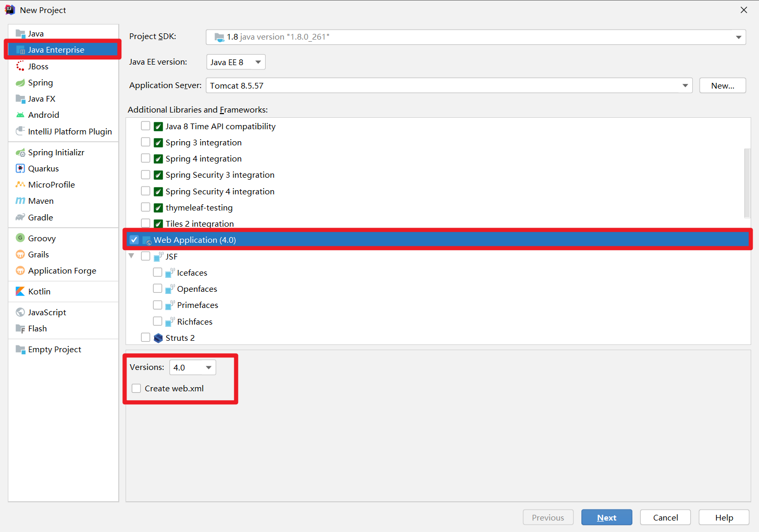Image resolution: width=759 pixels, height=532 pixels.
Task: Collapse the JSF tree node
Action: coord(131,256)
